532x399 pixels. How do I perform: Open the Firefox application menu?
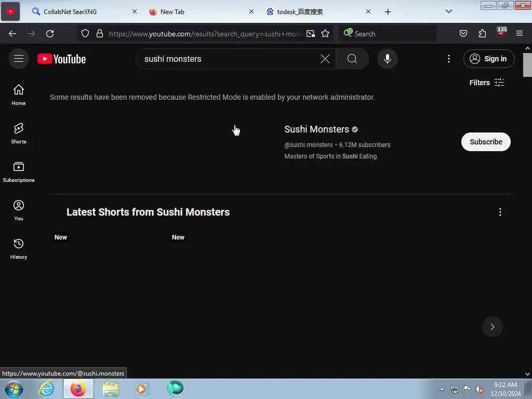click(x=520, y=33)
